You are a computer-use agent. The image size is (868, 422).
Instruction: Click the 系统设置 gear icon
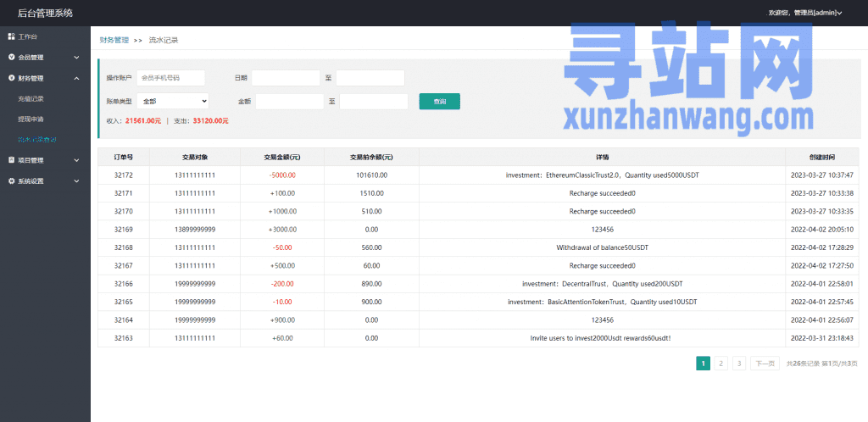tap(11, 180)
